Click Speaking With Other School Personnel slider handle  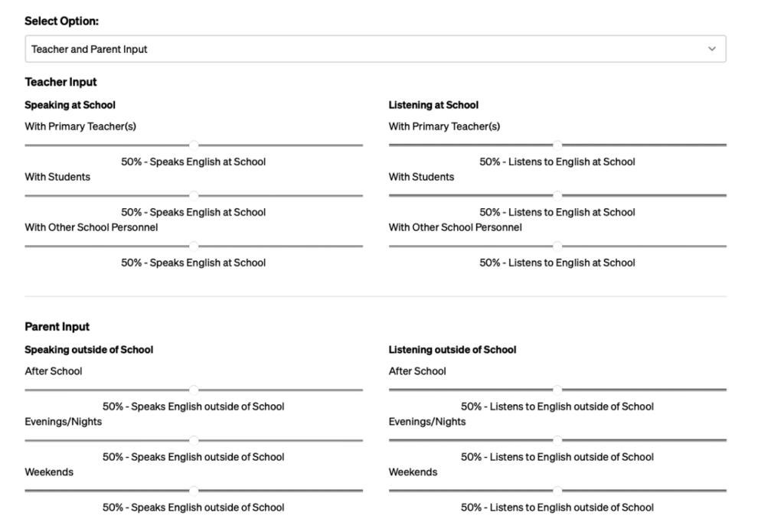[x=194, y=246]
